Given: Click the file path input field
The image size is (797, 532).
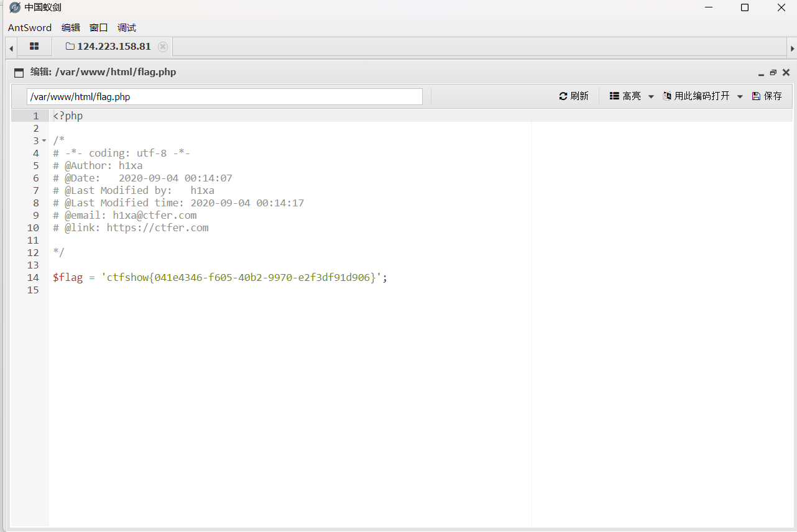Looking at the screenshot, I should click(224, 96).
